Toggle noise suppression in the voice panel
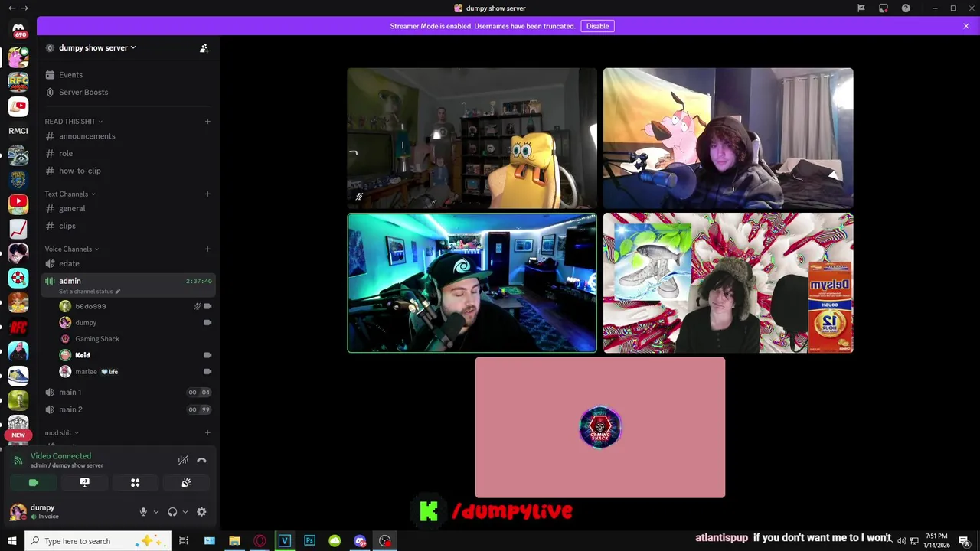This screenshot has width=980, height=551. point(183,460)
